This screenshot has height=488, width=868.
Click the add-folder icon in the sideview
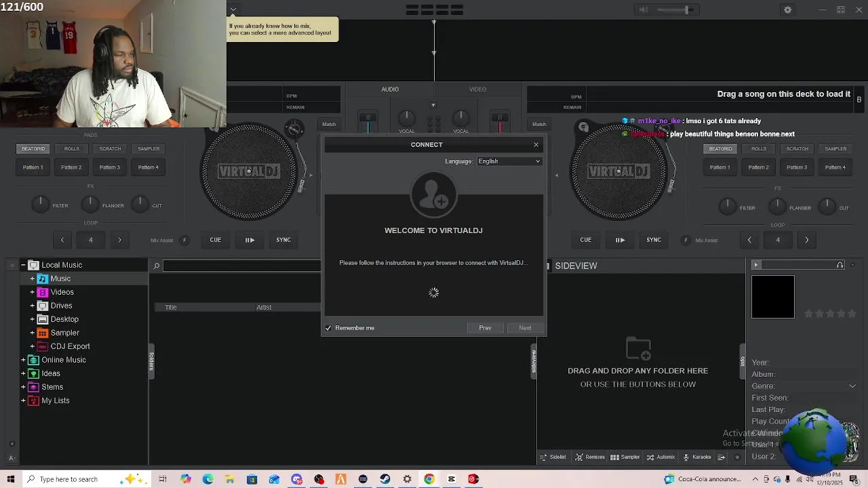tap(638, 348)
